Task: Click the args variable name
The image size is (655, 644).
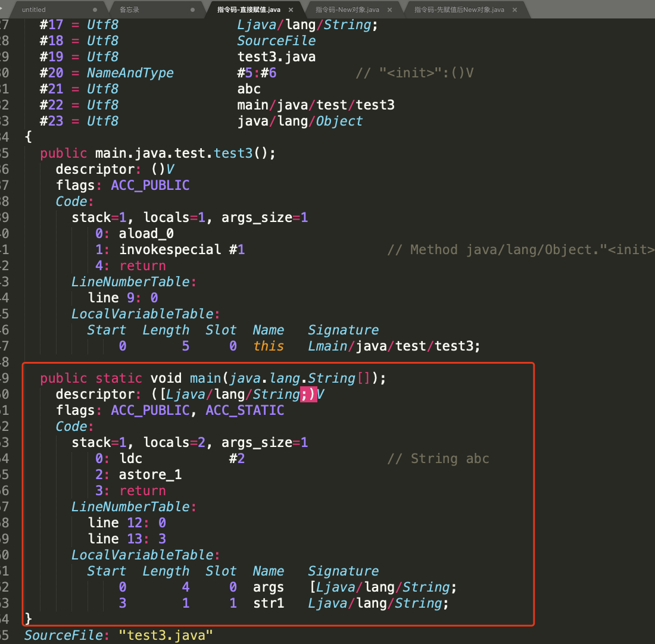Action: [269, 587]
